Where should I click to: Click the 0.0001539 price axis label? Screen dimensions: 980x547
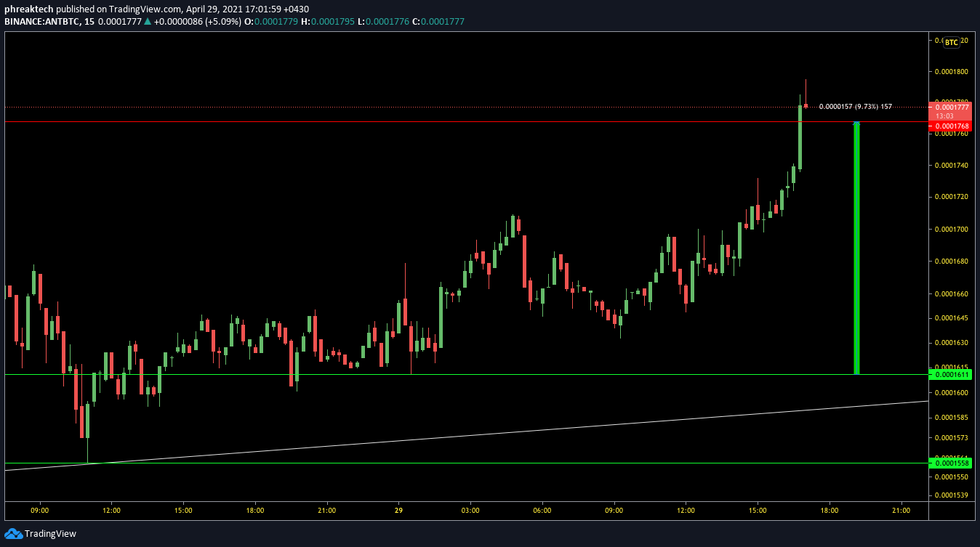(x=951, y=495)
